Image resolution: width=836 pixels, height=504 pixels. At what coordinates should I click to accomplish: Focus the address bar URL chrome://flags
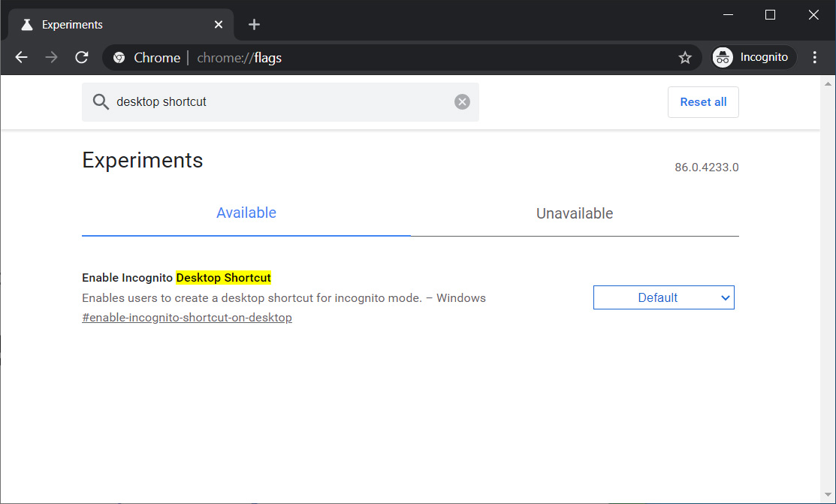point(239,58)
